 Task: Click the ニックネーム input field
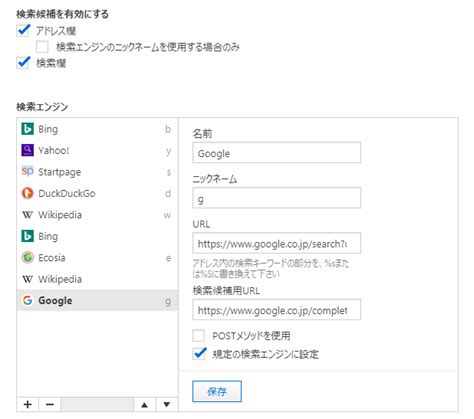tap(276, 198)
